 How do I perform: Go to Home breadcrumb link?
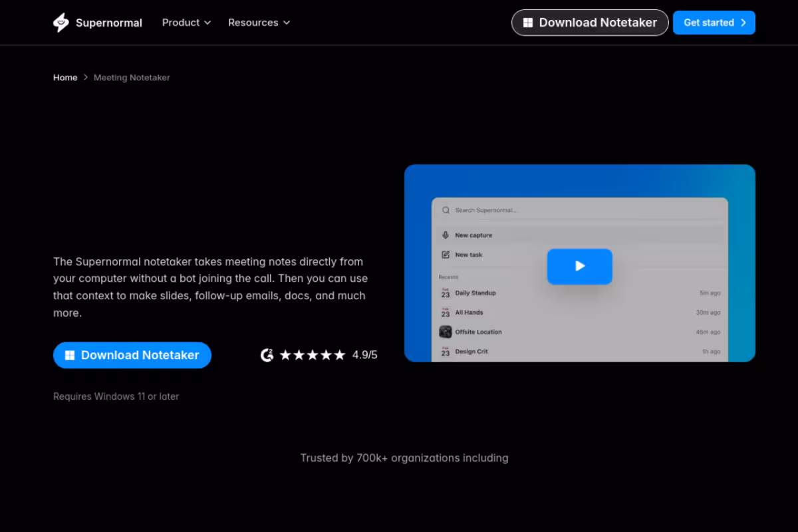(65, 78)
